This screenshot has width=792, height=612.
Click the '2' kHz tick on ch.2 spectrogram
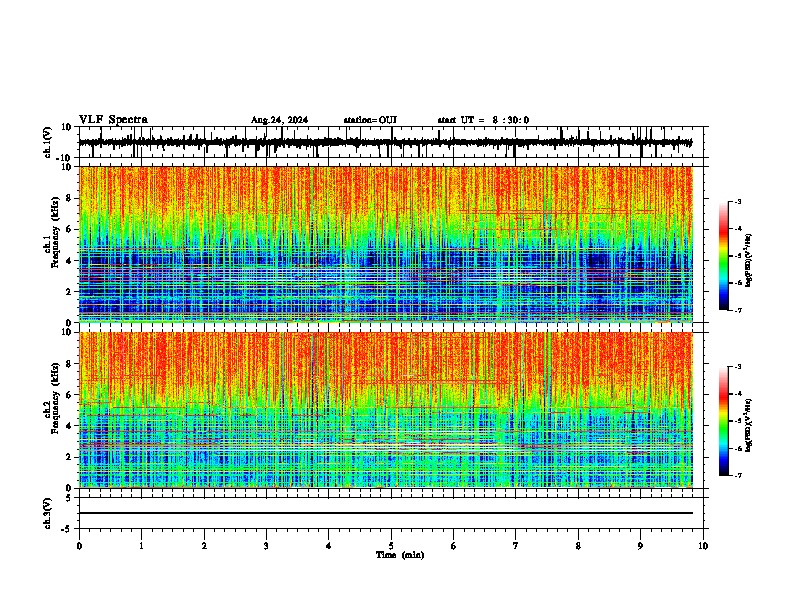69,457
